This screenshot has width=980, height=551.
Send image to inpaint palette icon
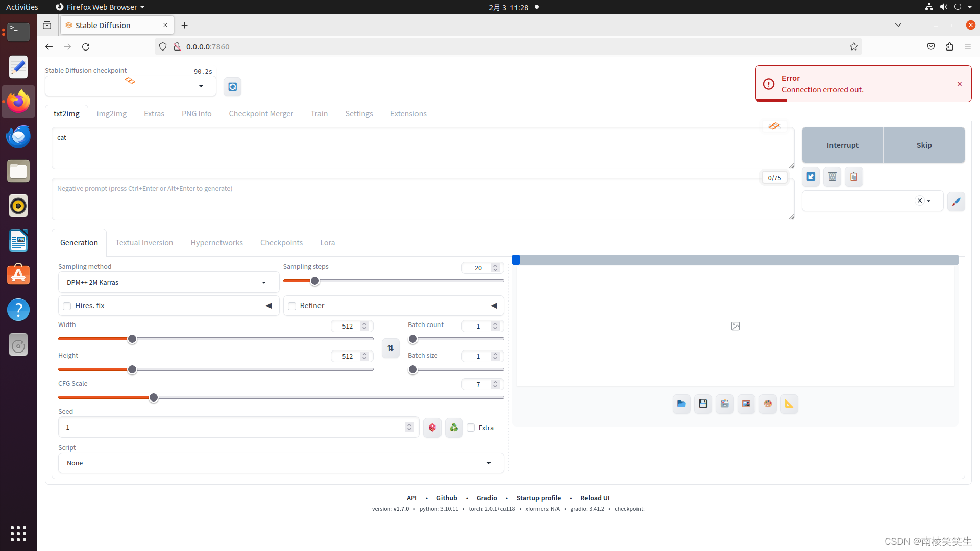768,404
